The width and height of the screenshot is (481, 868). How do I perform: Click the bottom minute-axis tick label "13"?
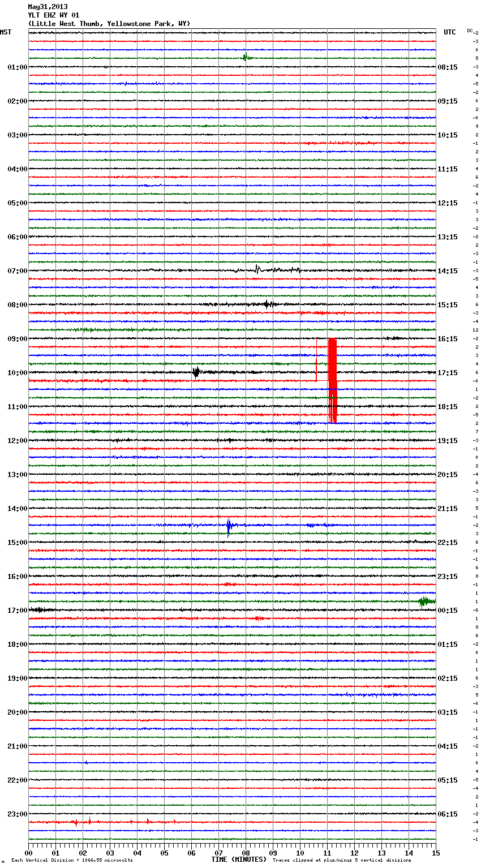point(382,853)
